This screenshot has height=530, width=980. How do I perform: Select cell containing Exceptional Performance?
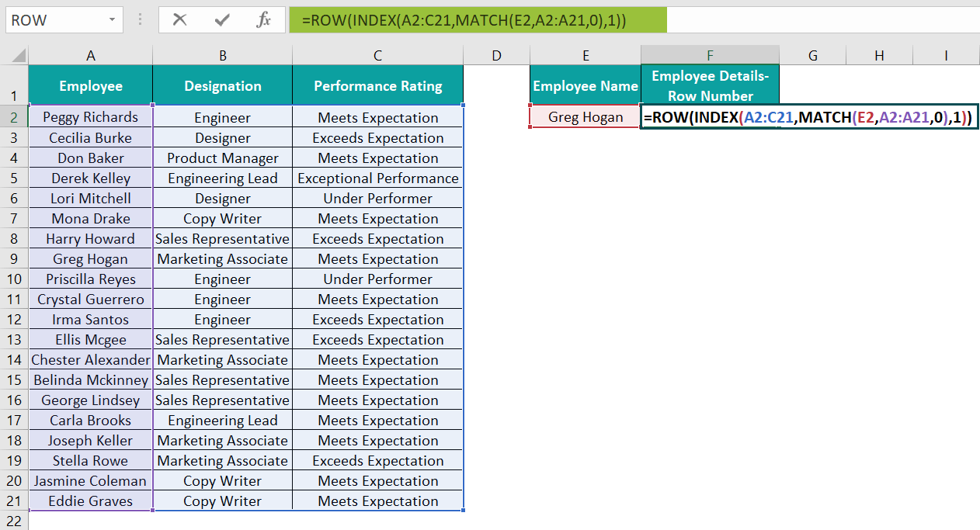point(377,178)
